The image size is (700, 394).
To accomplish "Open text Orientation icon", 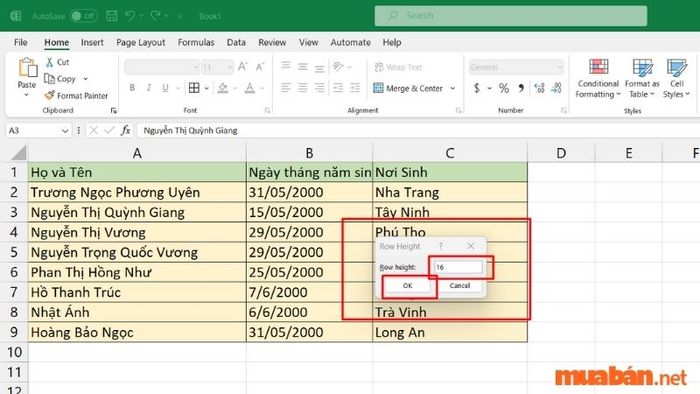I will pos(338,66).
